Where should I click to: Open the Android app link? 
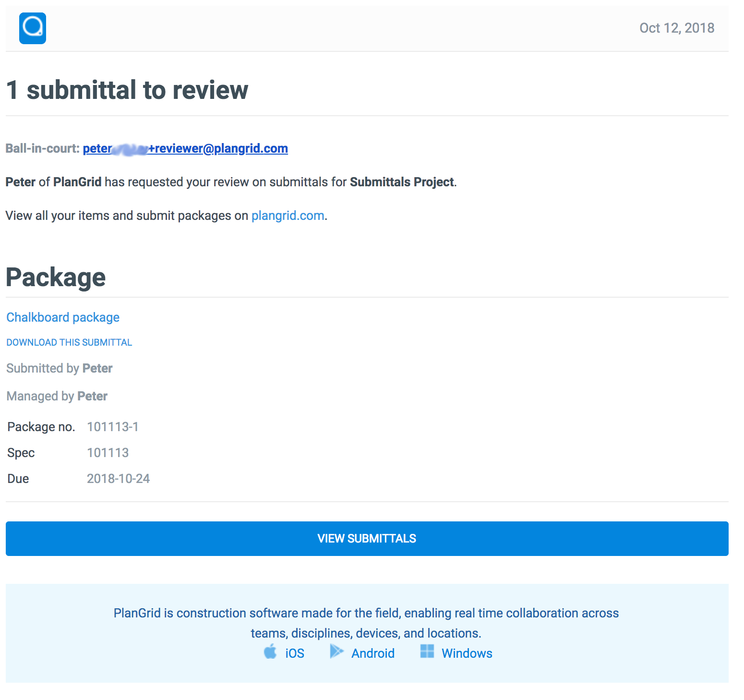click(373, 653)
